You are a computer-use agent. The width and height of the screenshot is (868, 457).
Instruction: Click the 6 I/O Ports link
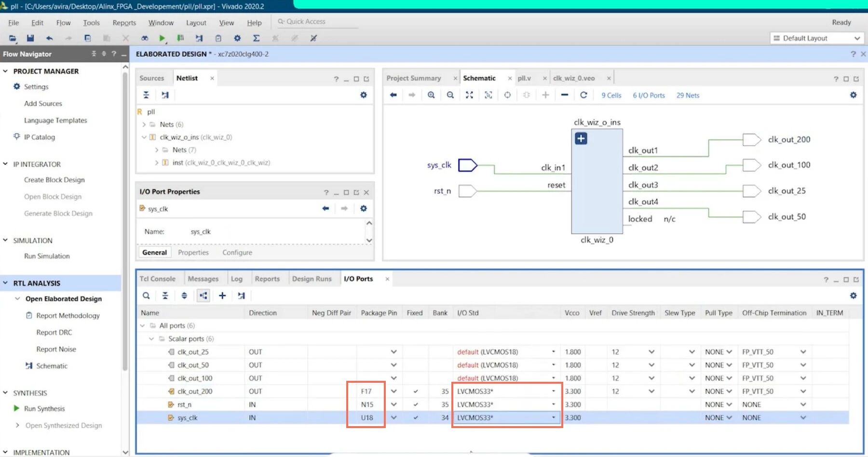pos(649,95)
